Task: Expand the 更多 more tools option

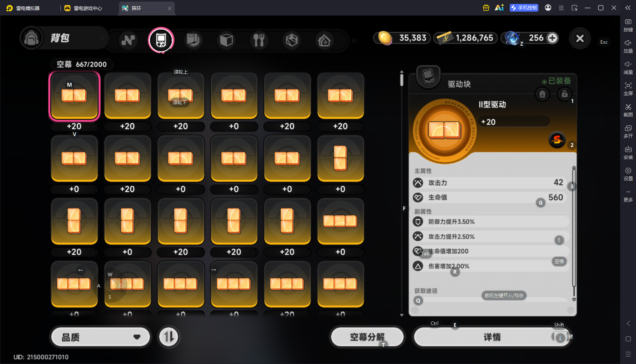Action: click(x=628, y=195)
